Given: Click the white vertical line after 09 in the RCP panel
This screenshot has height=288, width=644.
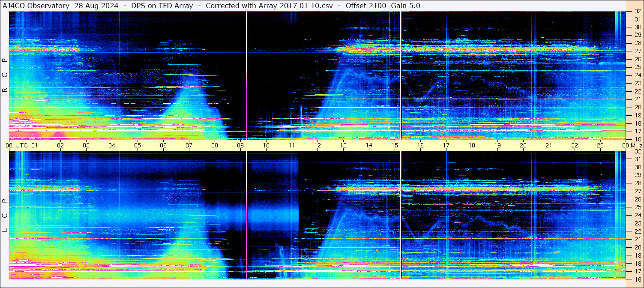Looking at the screenshot, I should (247, 75).
